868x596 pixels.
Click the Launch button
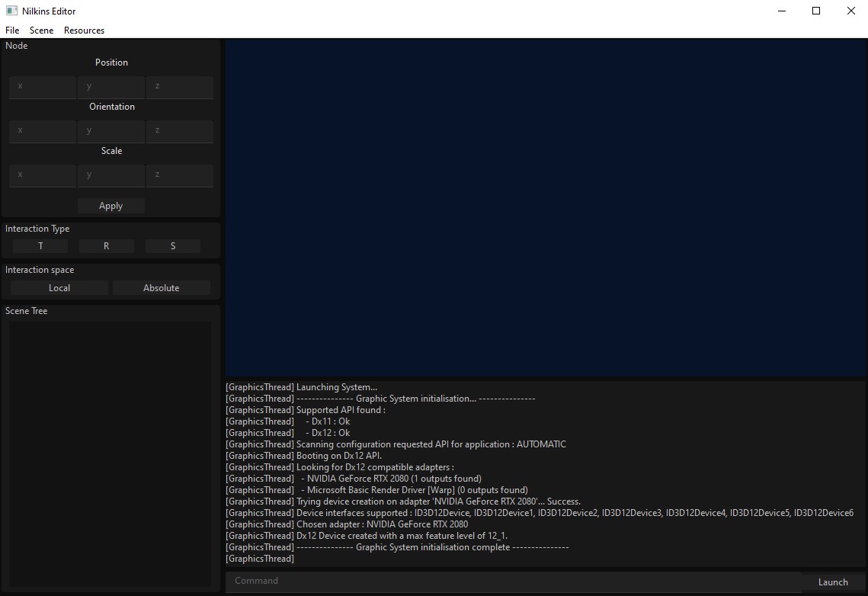(x=833, y=582)
